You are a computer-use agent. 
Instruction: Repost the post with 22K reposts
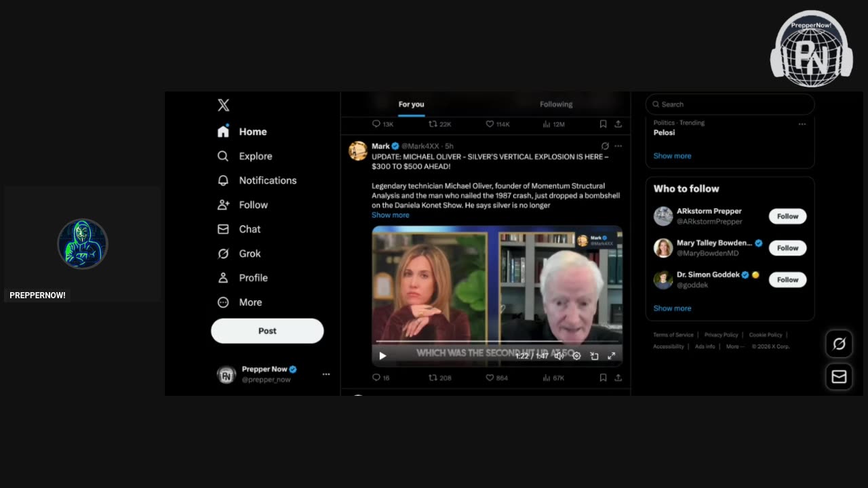[440, 124]
